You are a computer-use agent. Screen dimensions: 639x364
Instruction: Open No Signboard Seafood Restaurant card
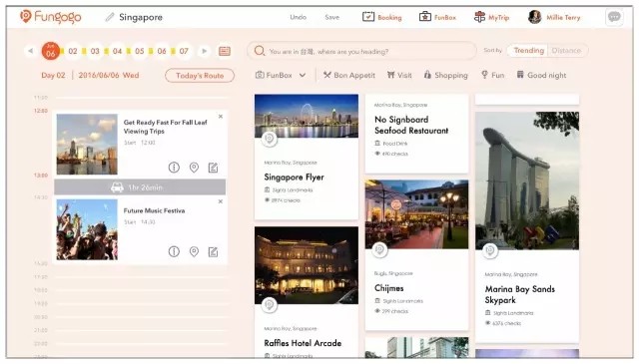tap(417, 133)
